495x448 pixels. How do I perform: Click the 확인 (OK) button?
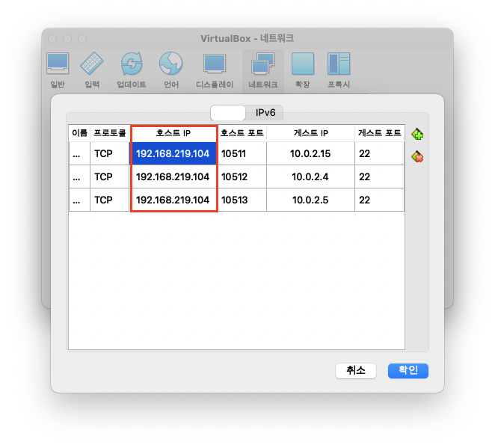(408, 371)
